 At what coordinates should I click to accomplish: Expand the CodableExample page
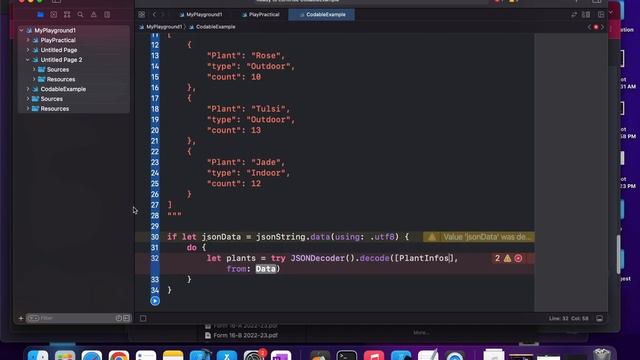pos(28,89)
